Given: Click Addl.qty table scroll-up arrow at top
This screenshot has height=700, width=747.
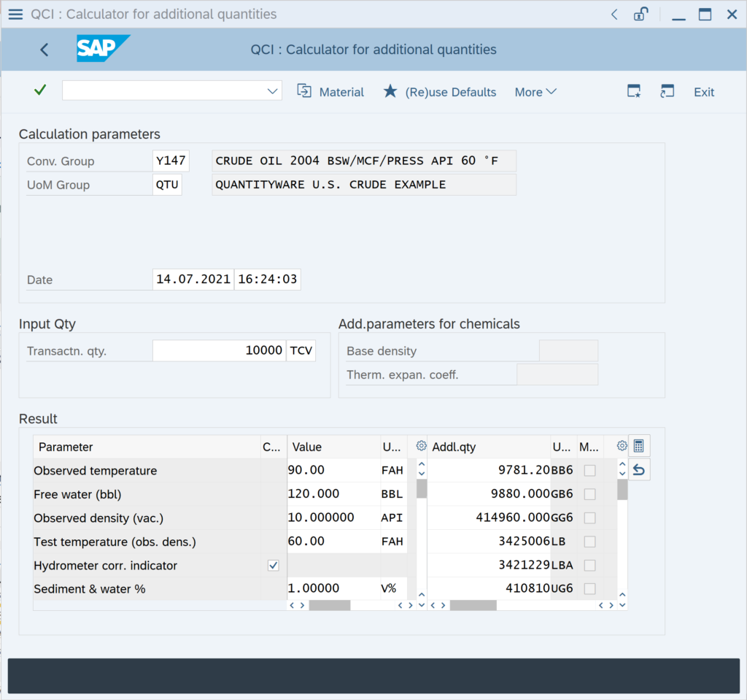Looking at the screenshot, I should pos(622,464).
